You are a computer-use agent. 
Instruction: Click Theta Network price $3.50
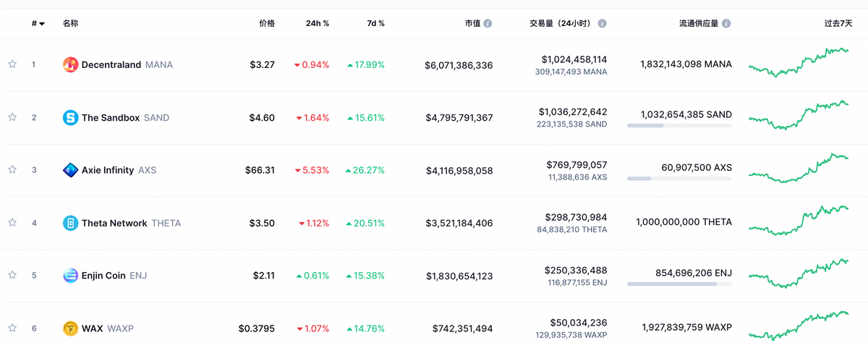tap(263, 223)
